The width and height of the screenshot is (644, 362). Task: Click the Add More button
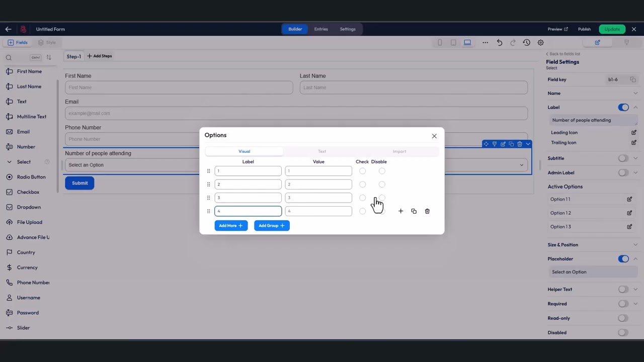click(231, 226)
